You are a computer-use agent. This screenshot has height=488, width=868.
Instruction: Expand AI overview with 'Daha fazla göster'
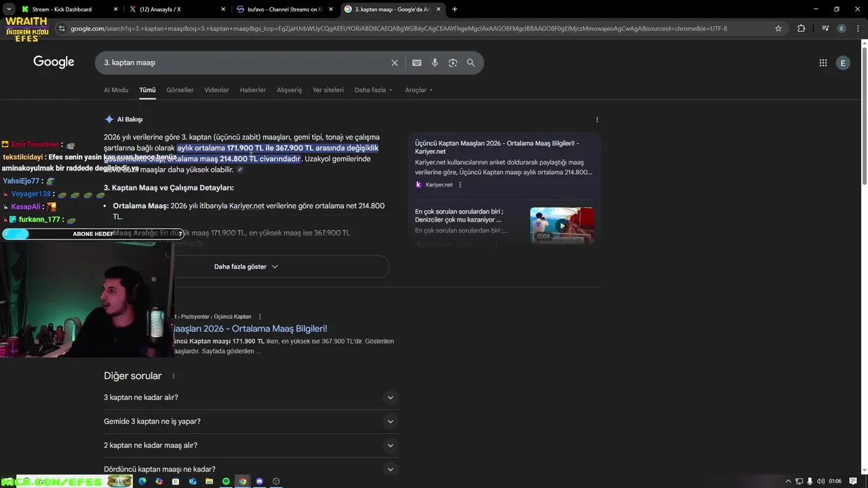point(246,266)
